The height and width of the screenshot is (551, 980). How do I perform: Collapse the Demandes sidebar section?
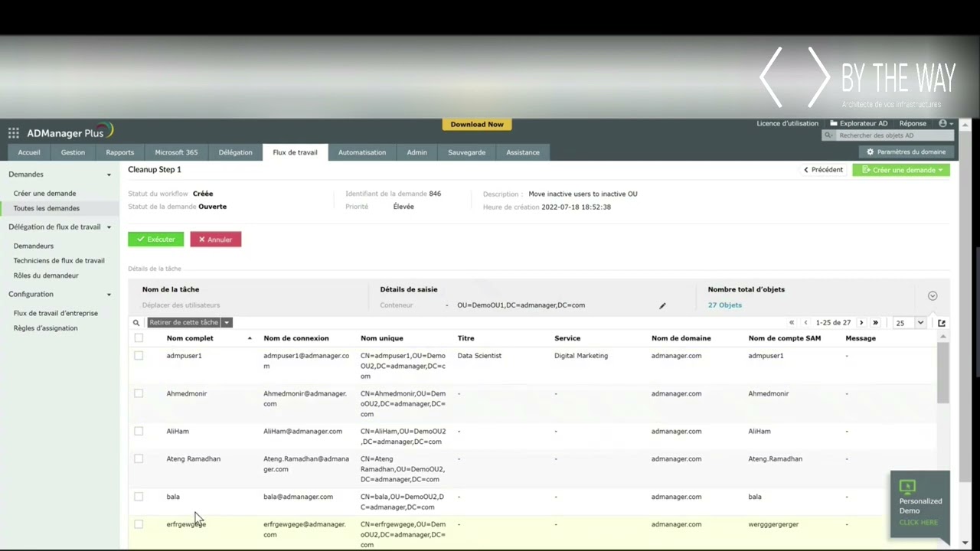[109, 175]
